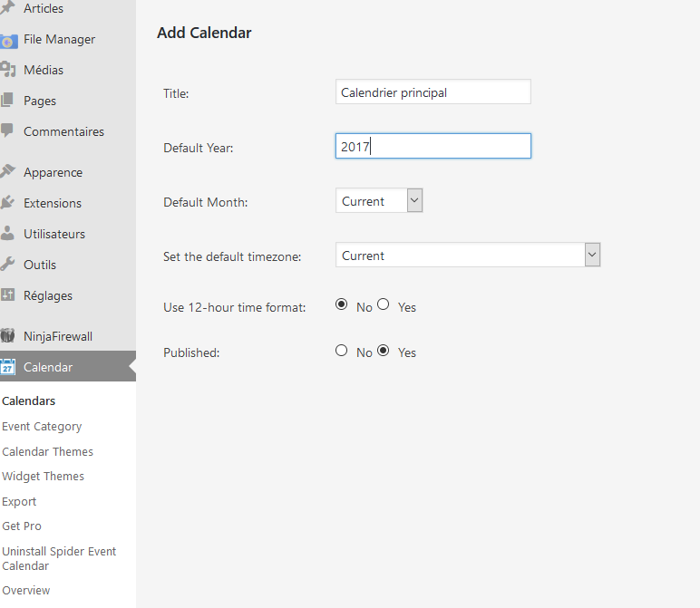This screenshot has height=608, width=700.
Task: Click Uninstall Spider Event Calendar link
Action: coord(58,558)
